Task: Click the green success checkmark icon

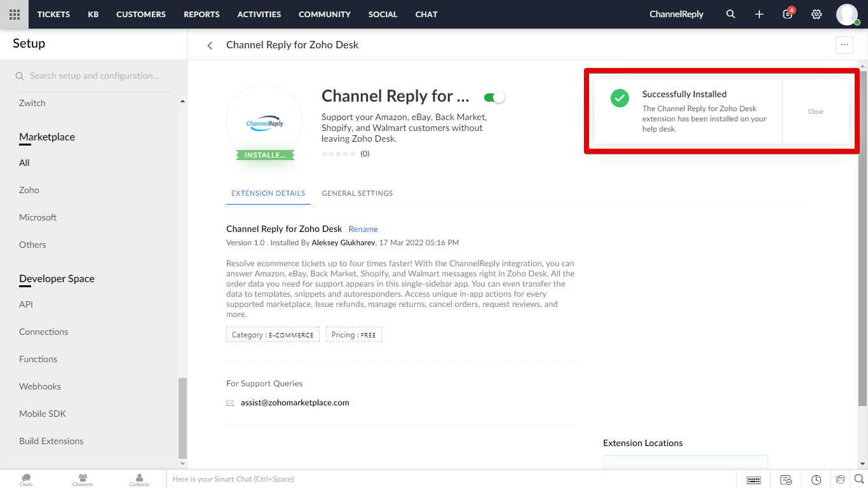Action: 620,98
